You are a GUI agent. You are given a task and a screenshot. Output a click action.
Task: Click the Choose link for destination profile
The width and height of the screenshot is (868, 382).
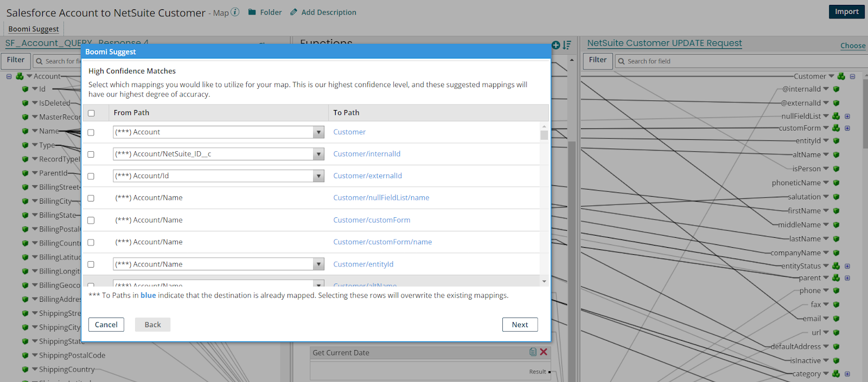point(853,46)
